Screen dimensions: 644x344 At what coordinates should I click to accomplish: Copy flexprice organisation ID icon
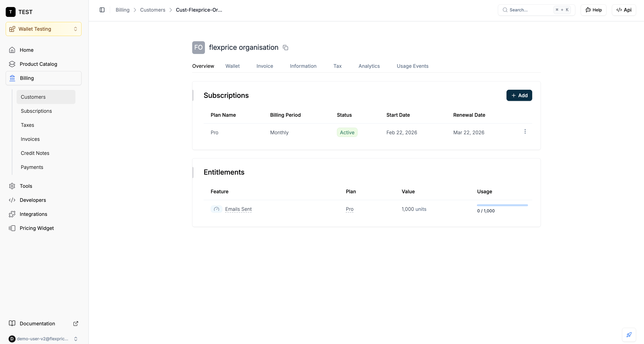coord(285,47)
